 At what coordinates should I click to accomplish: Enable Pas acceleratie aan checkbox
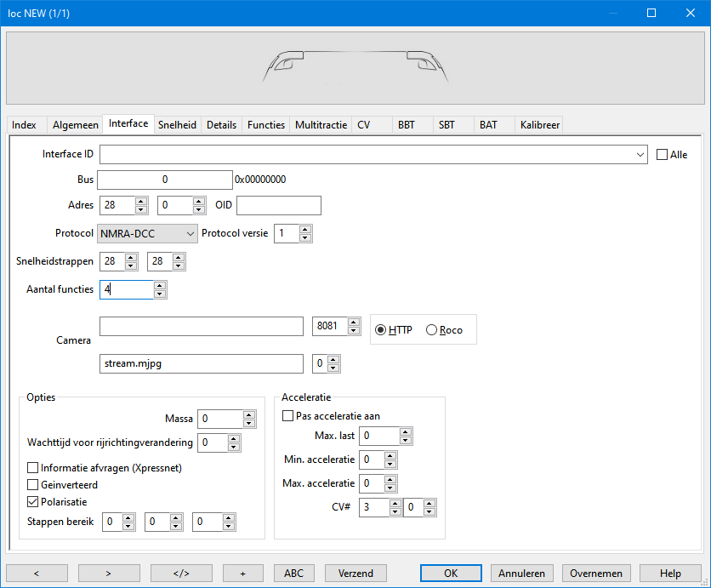(287, 416)
